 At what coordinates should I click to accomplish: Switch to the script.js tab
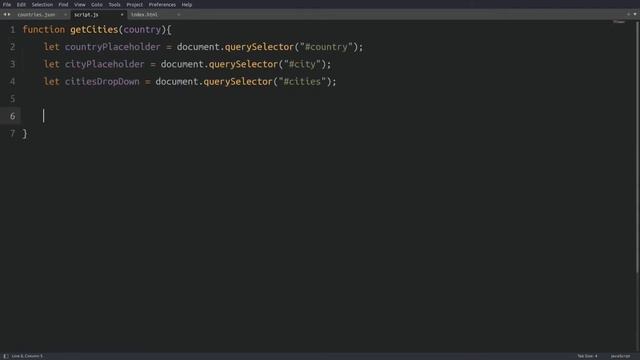click(x=86, y=14)
